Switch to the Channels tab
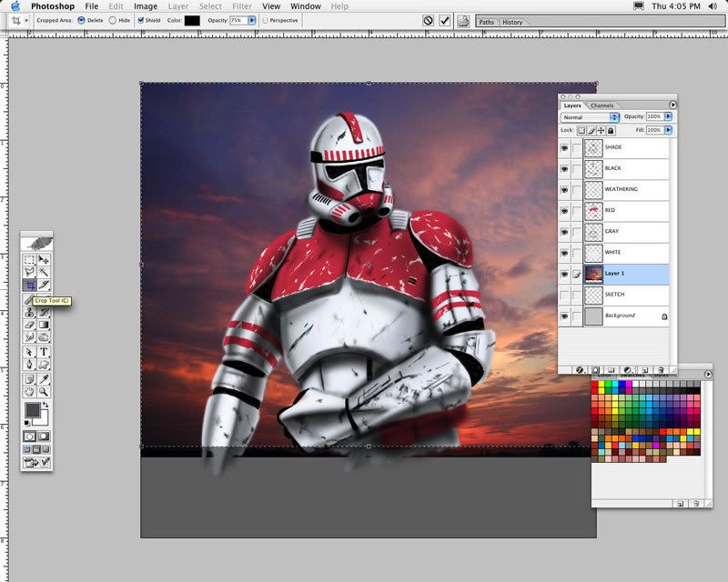Screen dimensions: 728x582 pyautogui.click(x=602, y=105)
